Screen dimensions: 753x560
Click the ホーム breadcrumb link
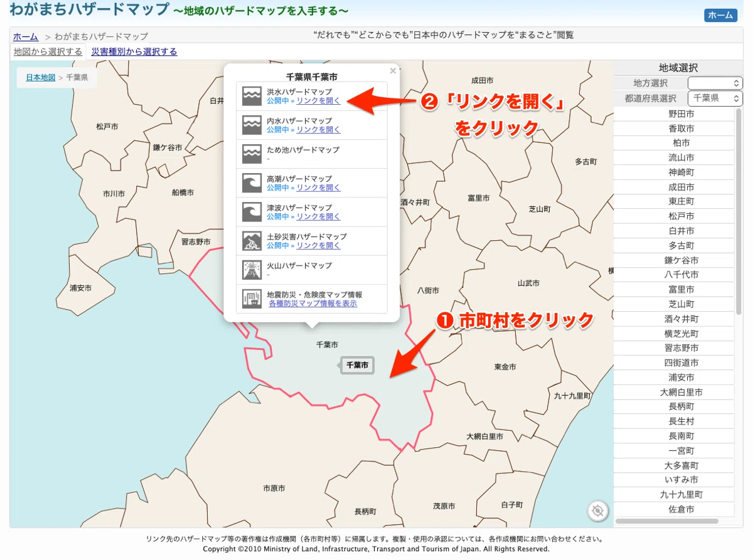coord(26,36)
